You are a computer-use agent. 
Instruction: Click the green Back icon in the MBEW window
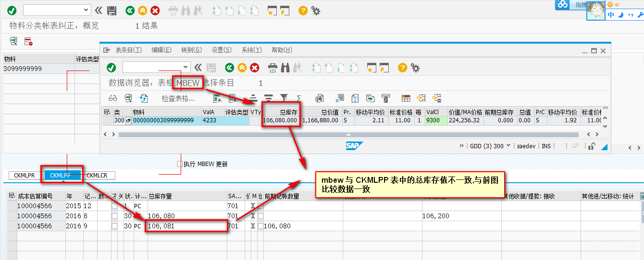(229, 68)
